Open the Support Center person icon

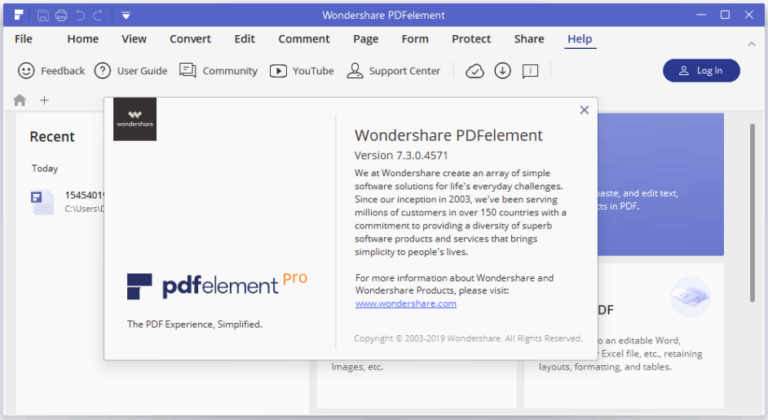[x=355, y=71]
